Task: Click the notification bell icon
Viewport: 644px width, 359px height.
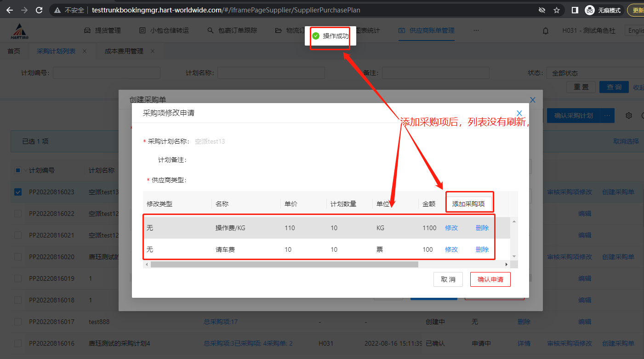Action: point(546,31)
